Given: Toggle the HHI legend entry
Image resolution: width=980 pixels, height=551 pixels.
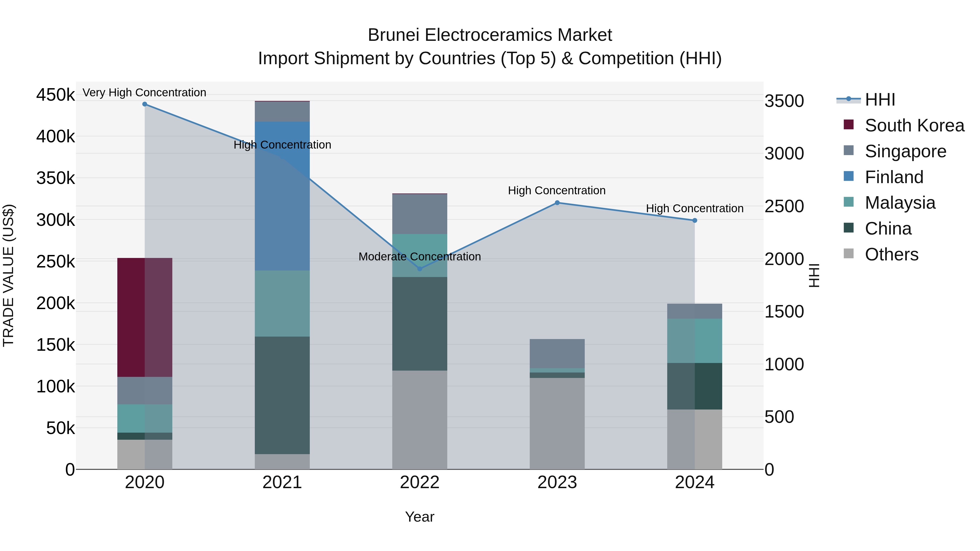Looking at the screenshot, I should (866, 100).
